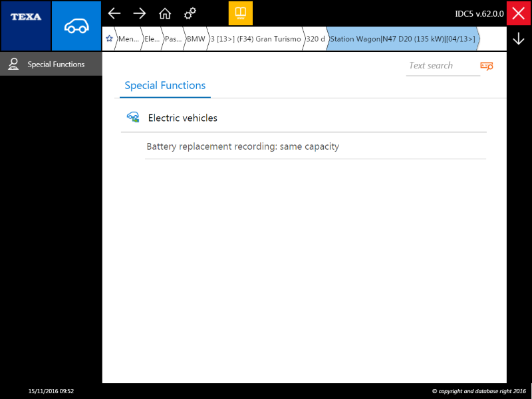Click the IDC5 v.62.0.0 version label

(x=479, y=13)
